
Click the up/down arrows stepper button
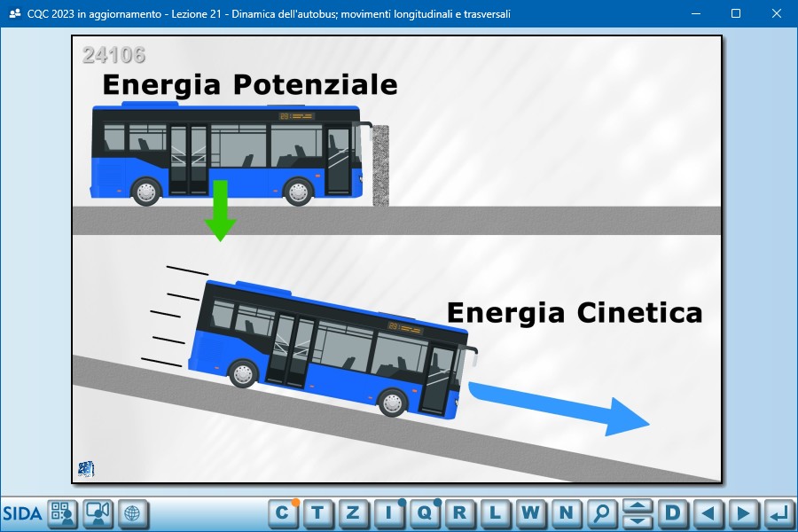point(638,512)
